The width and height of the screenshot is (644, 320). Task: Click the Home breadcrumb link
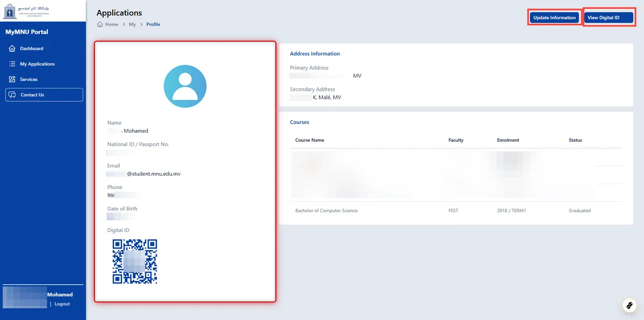(x=112, y=25)
